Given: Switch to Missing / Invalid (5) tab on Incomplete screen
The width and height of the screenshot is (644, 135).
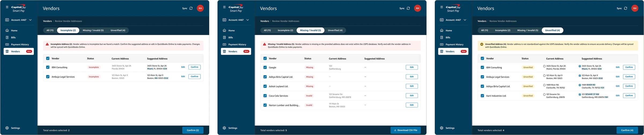Looking at the screenshot, I should tap(93, 30).
